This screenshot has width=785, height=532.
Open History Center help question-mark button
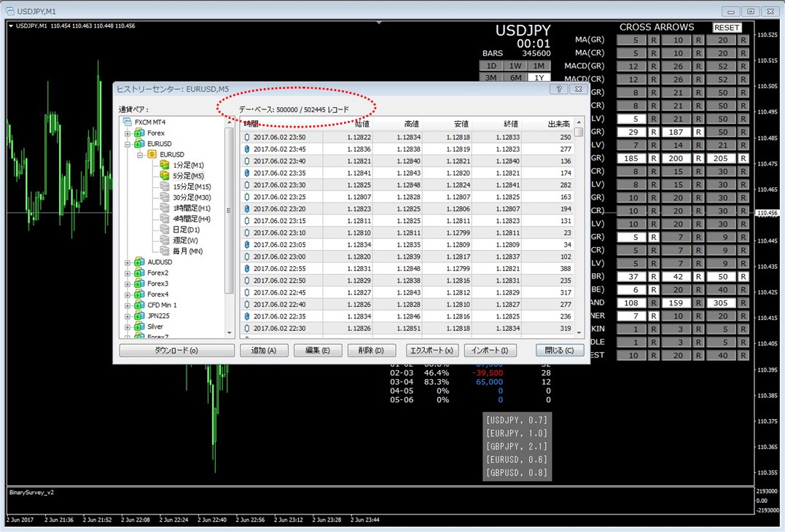(x=559, y=89)
